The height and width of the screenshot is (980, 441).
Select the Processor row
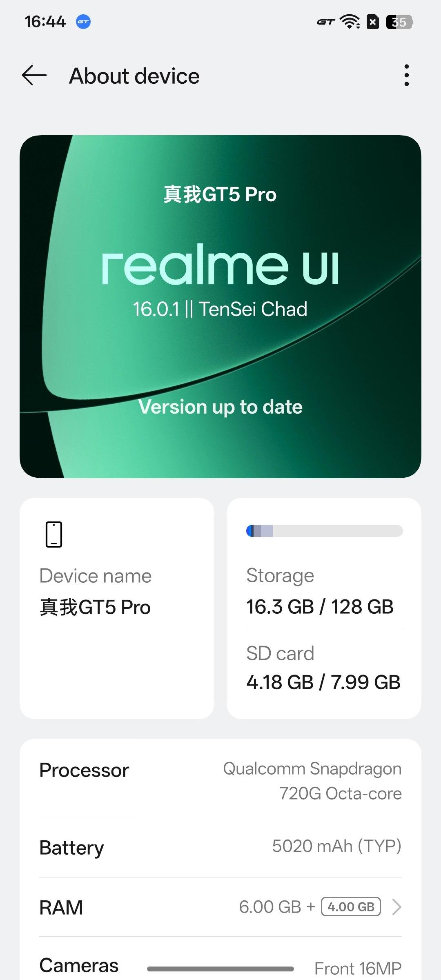click(220, 781)
